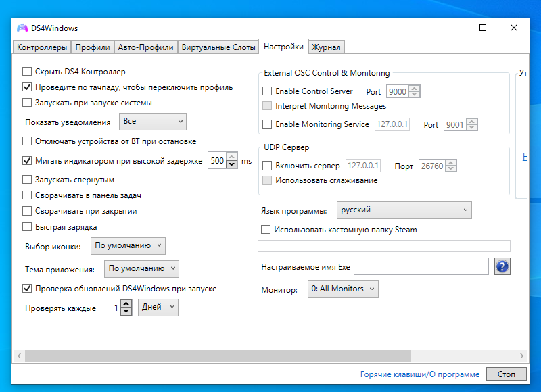This screenshot has height=392, width=541.
Task: Open Виртуальные Слоты tab
Action: pyautogui.click(x=218, y=47)
